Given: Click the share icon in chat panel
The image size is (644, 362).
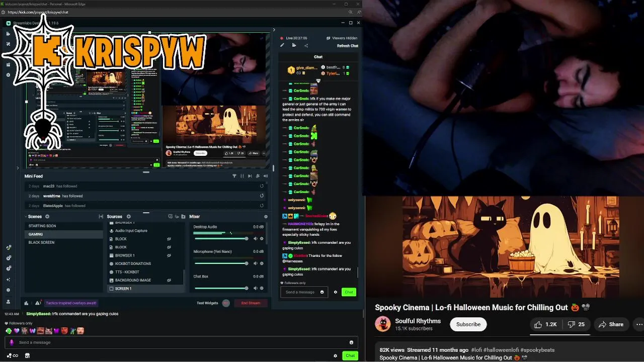Looking at the screenshot, I should coord(306,45).
